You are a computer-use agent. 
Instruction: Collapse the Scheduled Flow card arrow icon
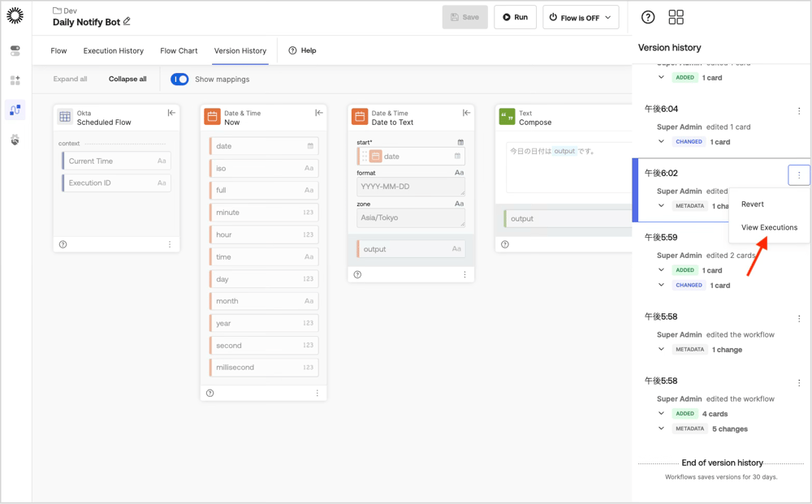pos(171,113)
